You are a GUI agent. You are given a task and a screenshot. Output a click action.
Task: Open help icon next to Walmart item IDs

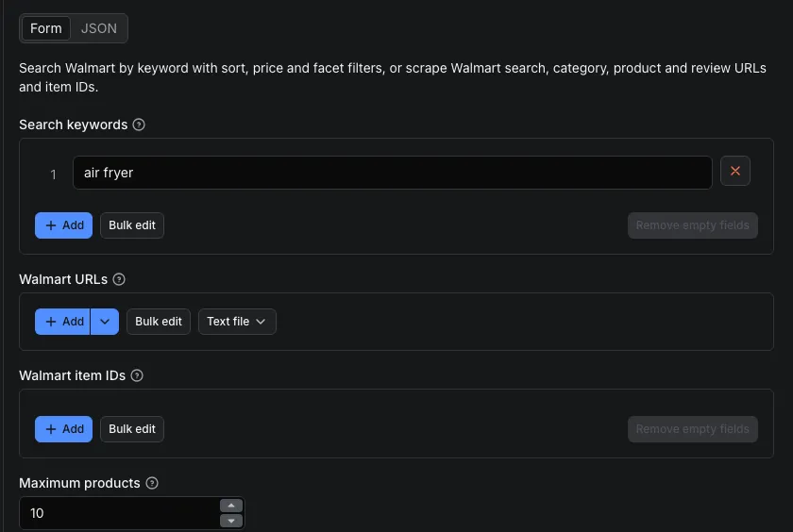(x=137, y=375)
